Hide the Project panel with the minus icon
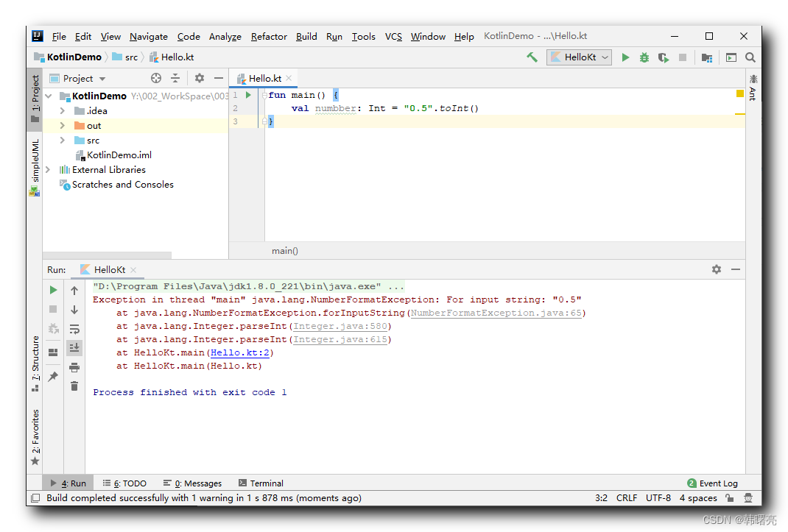Image resolution: width=788 pixels, height=532 pixels. (x=218, y=78)
